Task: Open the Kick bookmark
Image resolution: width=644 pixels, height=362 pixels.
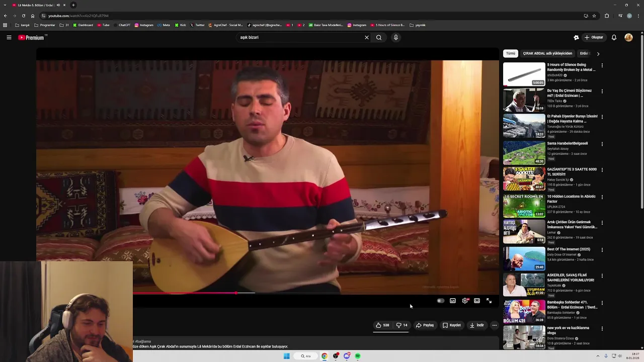Action: point(181,25)
